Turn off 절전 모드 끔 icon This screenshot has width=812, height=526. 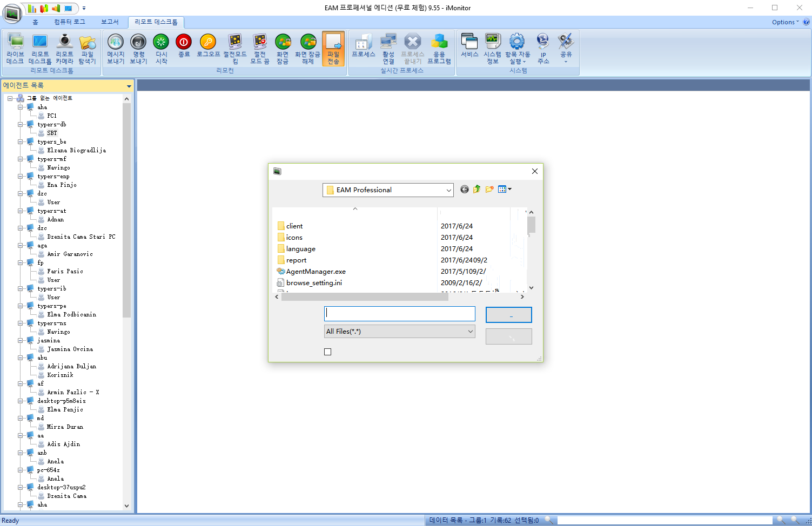260,49
